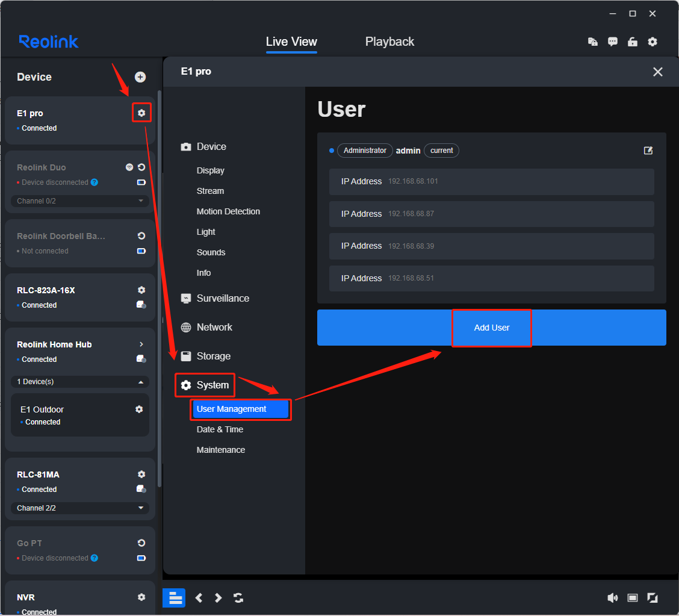This screenshot has width=679, height=616.
Task: Add a new device with plus icon
Action: 140,77
